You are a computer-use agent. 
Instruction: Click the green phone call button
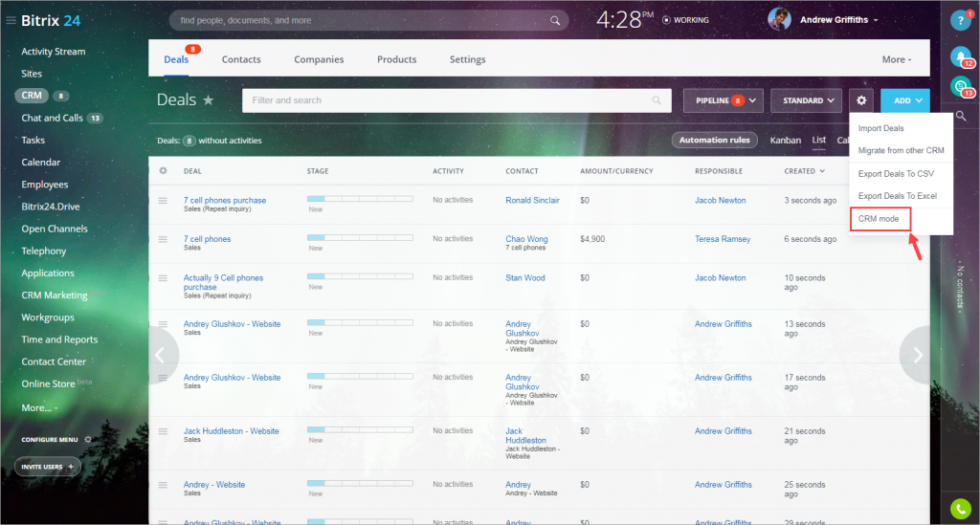[961, 509]
